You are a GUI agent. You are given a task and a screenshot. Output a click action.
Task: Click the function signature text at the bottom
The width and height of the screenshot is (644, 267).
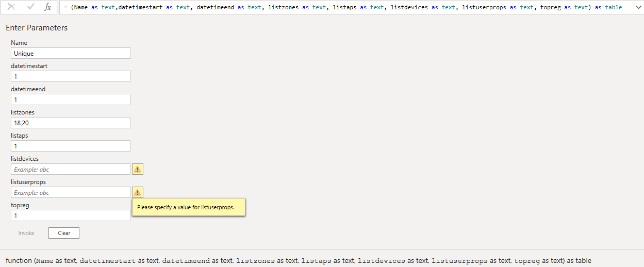click(x=299, y=261)
